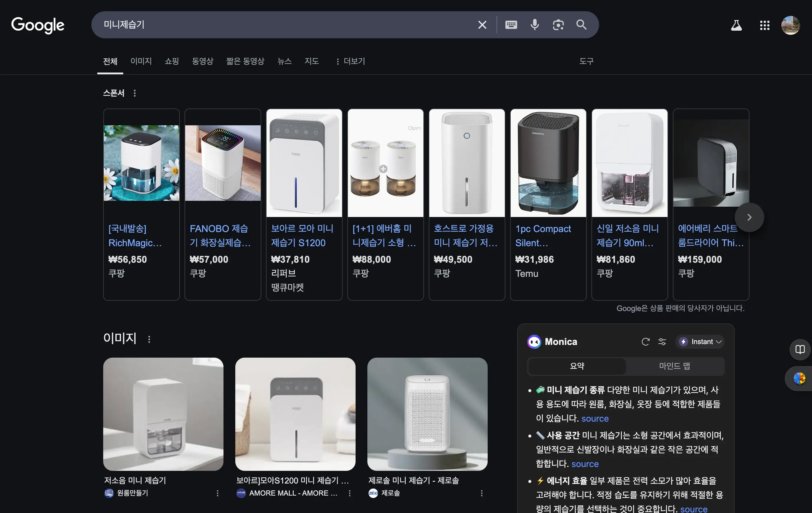Open the colorful floating assistant button
Image resolution: width=812 pixels, height=513 pixels.
point(799,379)
